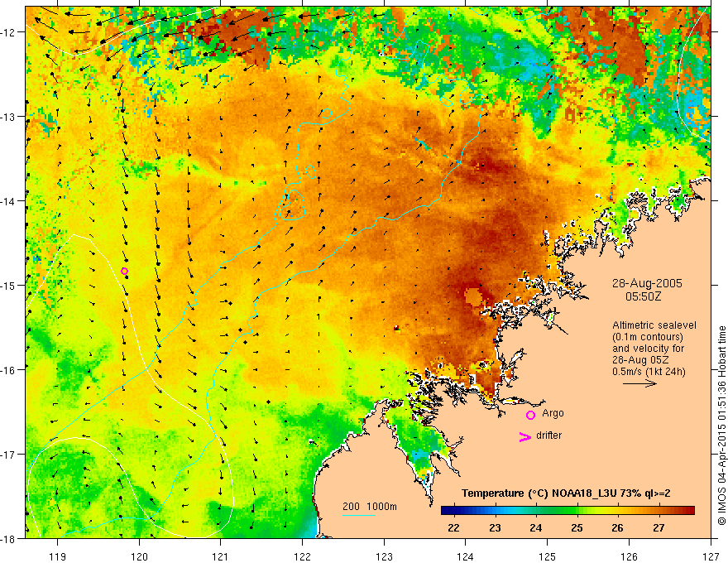728x563 pixels.
Task: Click longitude label 126
Action: coord(629,556)
